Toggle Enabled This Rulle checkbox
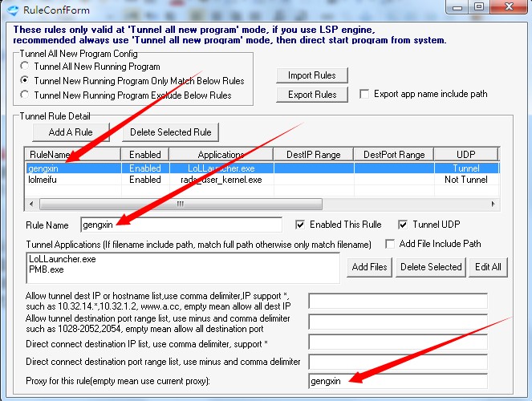This screenshot has height=401, width=532. [x=300, y=225]
